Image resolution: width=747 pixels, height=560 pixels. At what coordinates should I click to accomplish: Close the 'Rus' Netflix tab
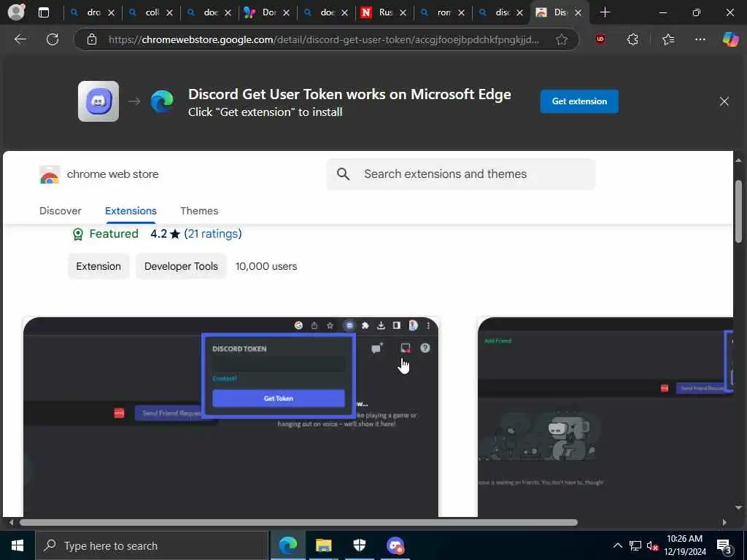[x=403, y=13]
